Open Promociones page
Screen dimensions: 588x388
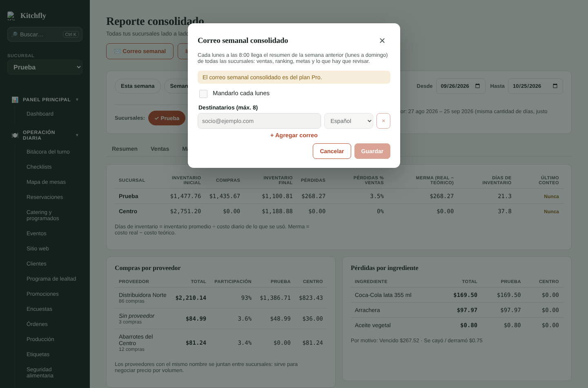[x=42, y=294]
